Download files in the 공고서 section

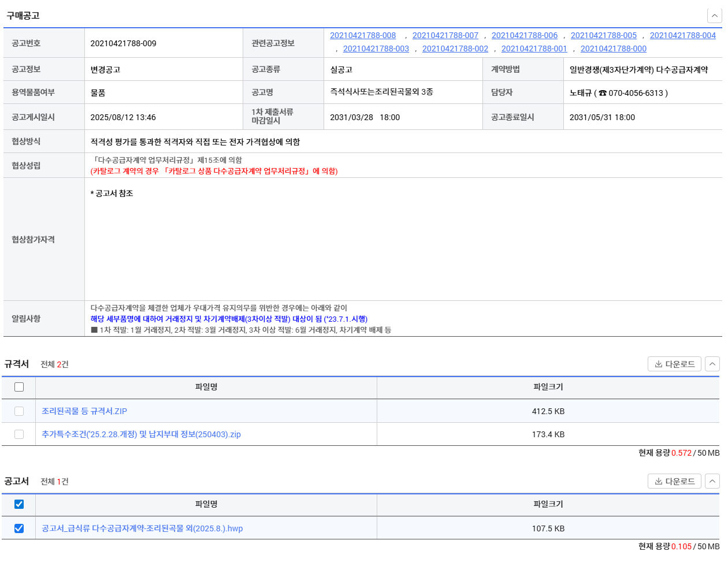(674, 481)
